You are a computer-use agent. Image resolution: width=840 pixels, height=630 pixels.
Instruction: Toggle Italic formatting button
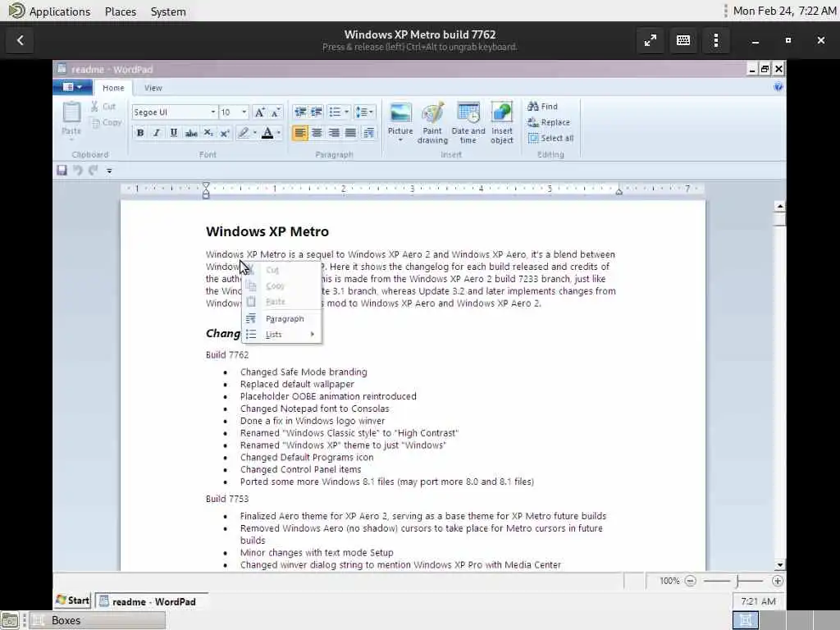point(157,133)
